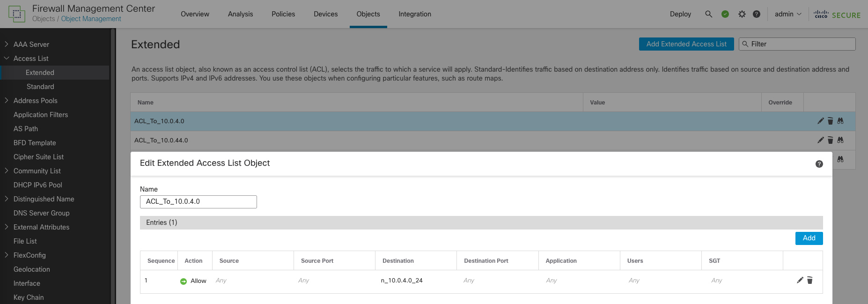This screenshot has height=304, width=868.
Task: Open the admin user dropdown
Action: pyautogui.click(x=787, y=14)
